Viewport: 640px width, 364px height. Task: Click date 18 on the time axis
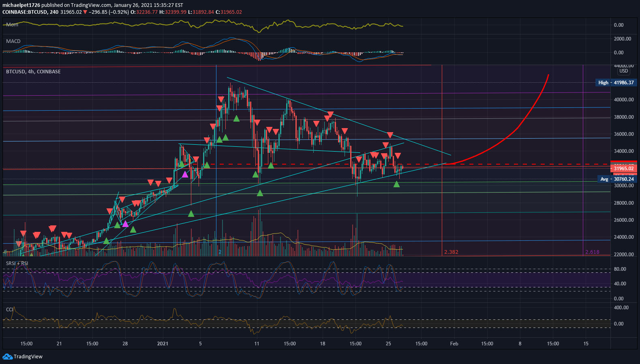tap(323, 344)
